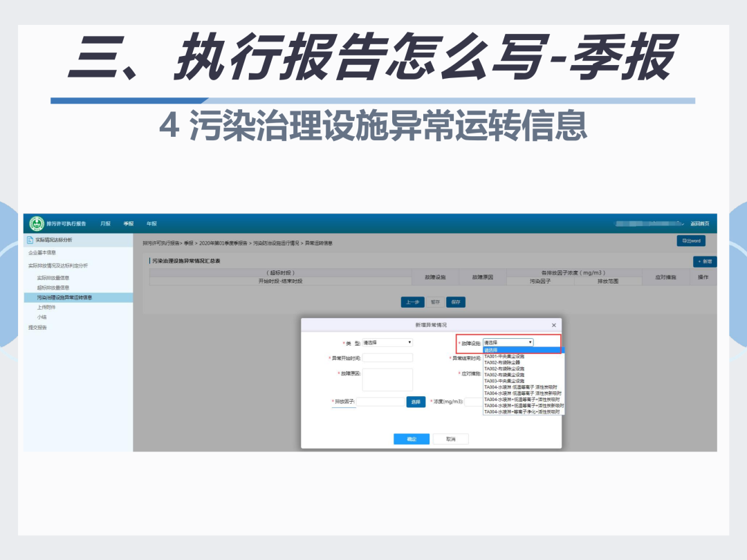Image resolution: width=747 pixels, height=560 pixels.
Task: Click the 污染因子 table column header
Action: click(x=539, y=281)
